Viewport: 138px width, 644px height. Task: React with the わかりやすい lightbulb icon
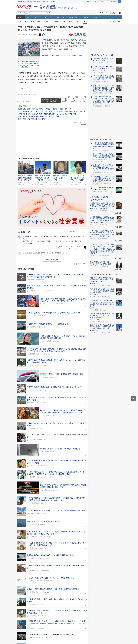[74, 99]
